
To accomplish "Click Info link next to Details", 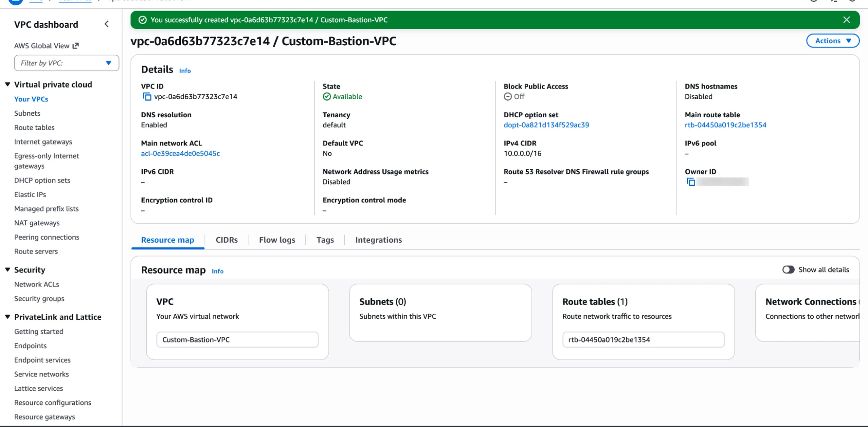I will (x=185, y=71).
